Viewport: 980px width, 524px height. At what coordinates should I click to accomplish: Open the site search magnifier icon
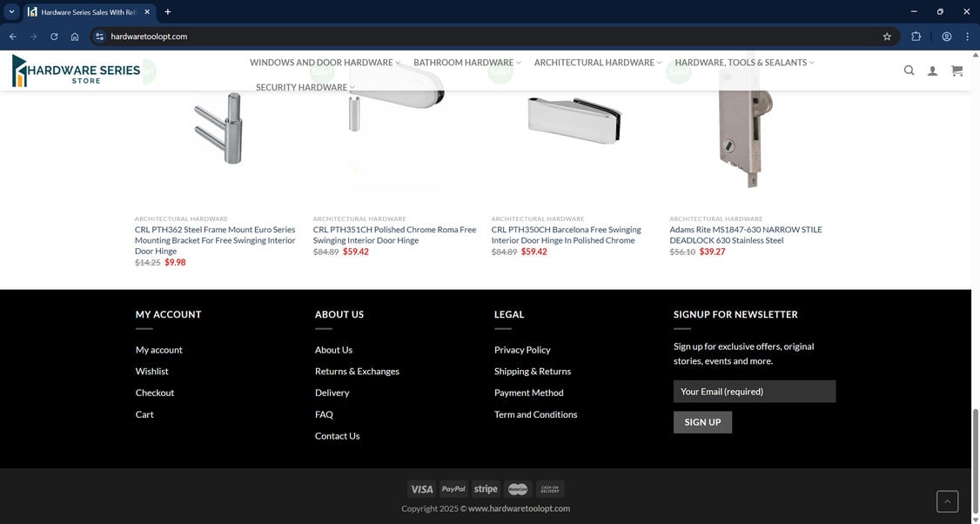coord(909,71)
